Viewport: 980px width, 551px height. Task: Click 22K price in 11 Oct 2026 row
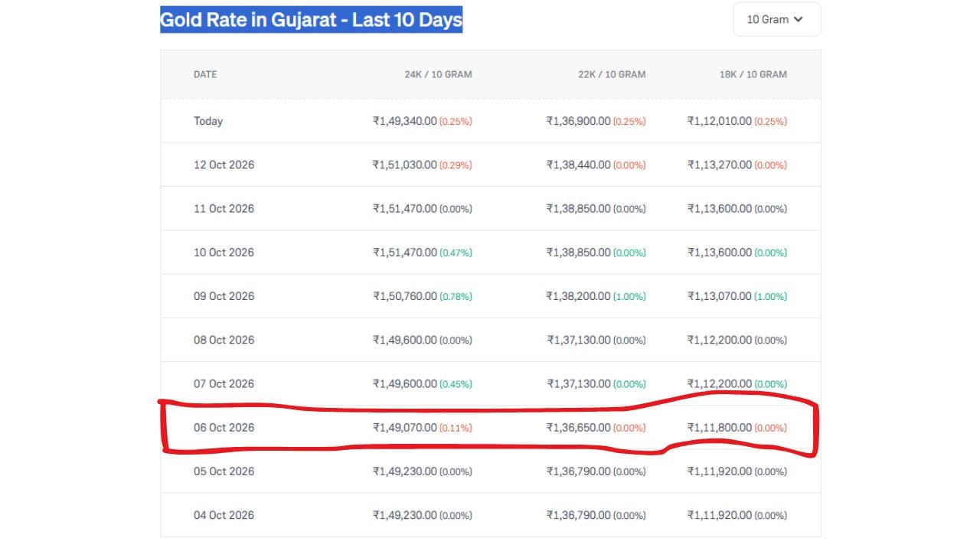[579, 208]
